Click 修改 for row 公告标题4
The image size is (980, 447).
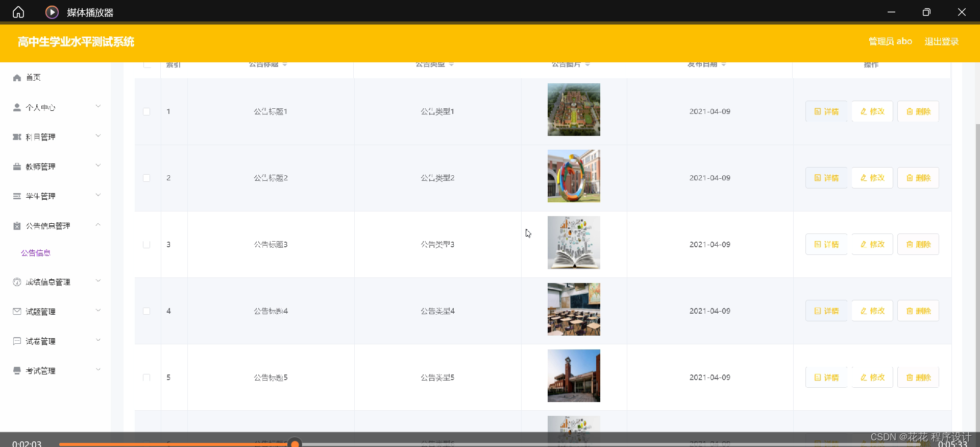[x=872, y=311]
